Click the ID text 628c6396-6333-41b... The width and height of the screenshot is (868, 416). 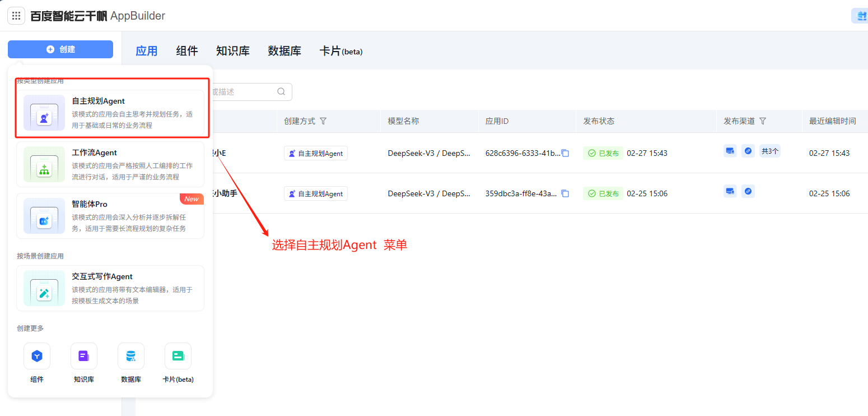pos(522,153)
